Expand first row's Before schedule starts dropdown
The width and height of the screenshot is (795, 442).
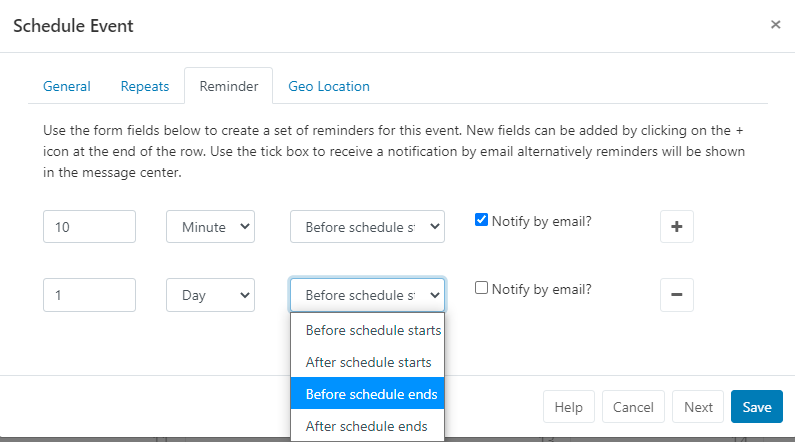(x=367, y=227)
